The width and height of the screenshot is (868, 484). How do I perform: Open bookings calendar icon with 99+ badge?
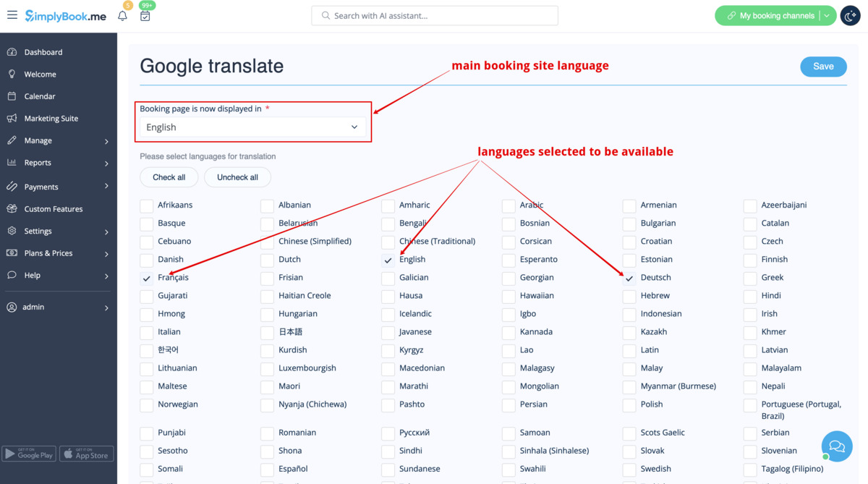click(145, 16)
